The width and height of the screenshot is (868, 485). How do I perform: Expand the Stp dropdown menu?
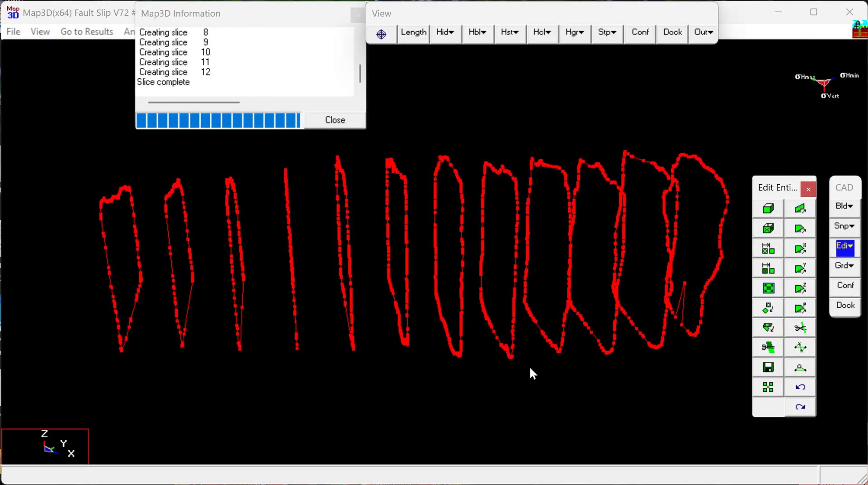click(x=607, y=33)
